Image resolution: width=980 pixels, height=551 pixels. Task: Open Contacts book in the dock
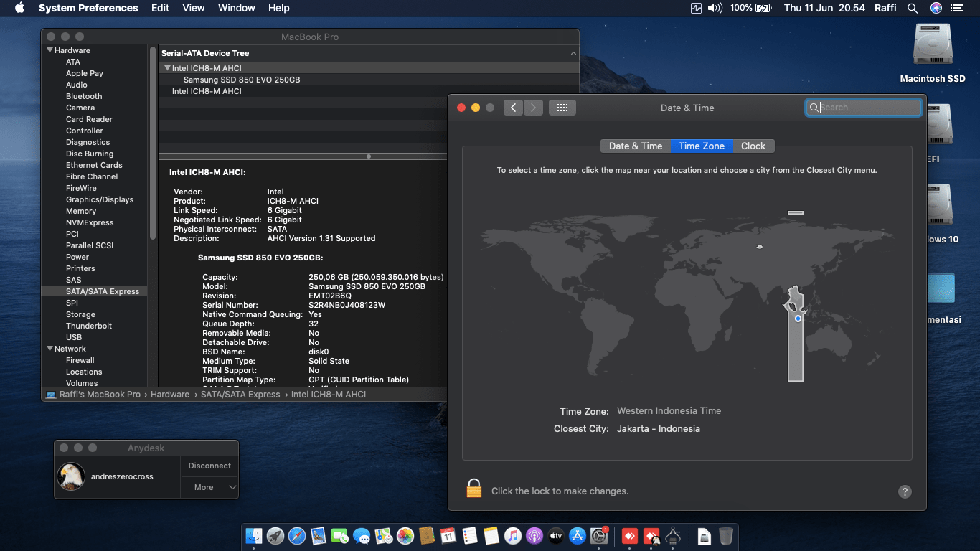click(x=426, y=535)
